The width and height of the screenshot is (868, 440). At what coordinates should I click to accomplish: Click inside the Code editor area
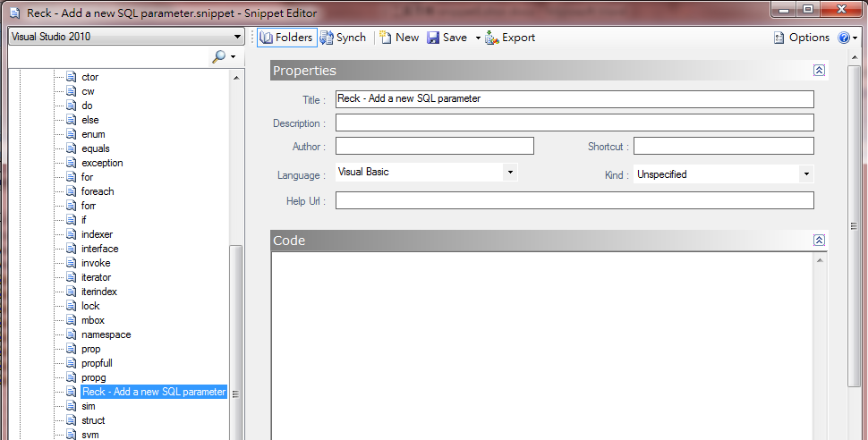tap(542, 346)
